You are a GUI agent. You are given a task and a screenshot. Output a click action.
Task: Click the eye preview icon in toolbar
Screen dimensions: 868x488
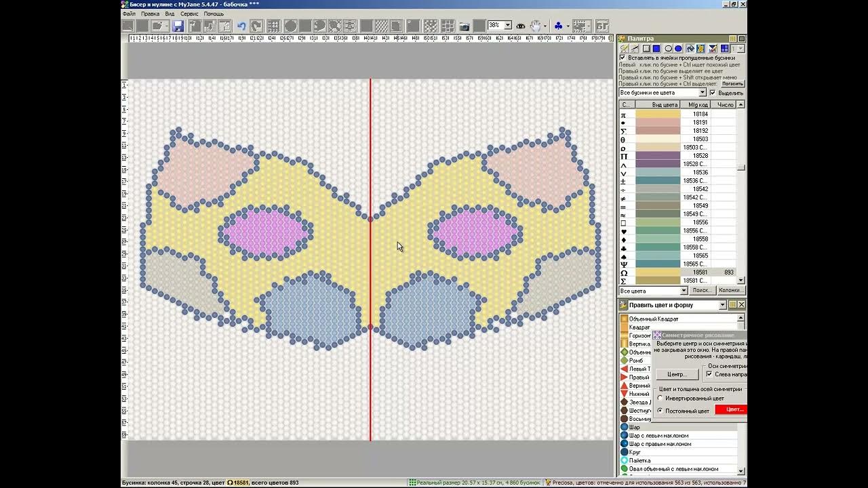pyautogui.click(x=520, y=26)
